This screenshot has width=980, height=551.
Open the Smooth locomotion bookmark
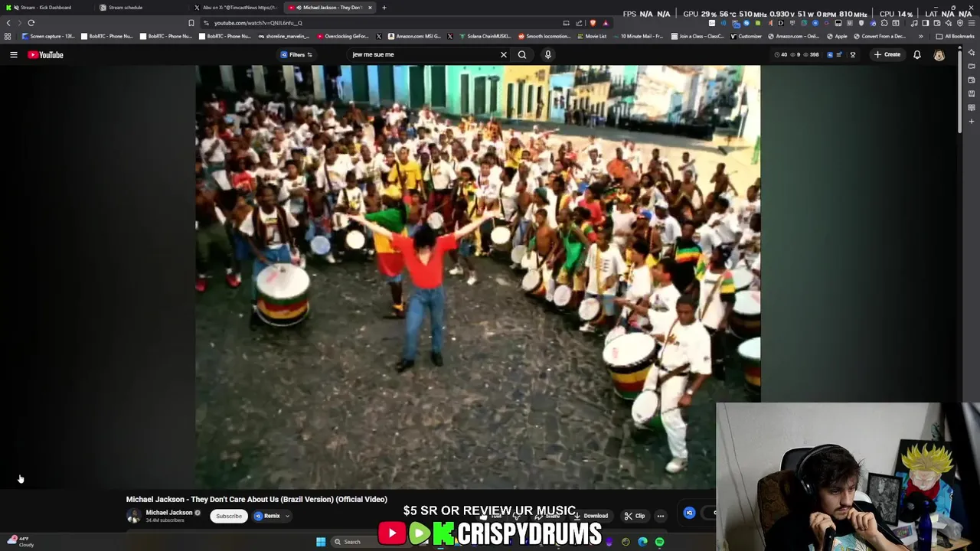[x=544, y=36]
